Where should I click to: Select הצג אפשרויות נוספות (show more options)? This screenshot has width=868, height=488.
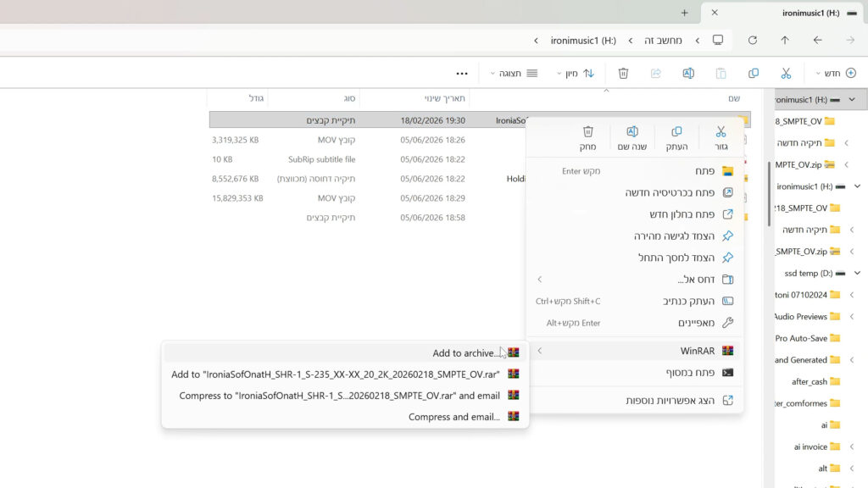634,400
